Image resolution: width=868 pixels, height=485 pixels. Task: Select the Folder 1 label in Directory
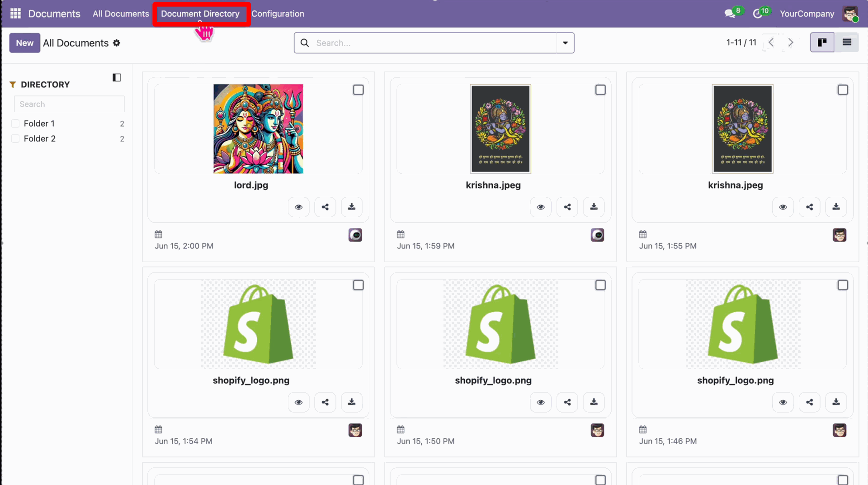pos(39,124)
